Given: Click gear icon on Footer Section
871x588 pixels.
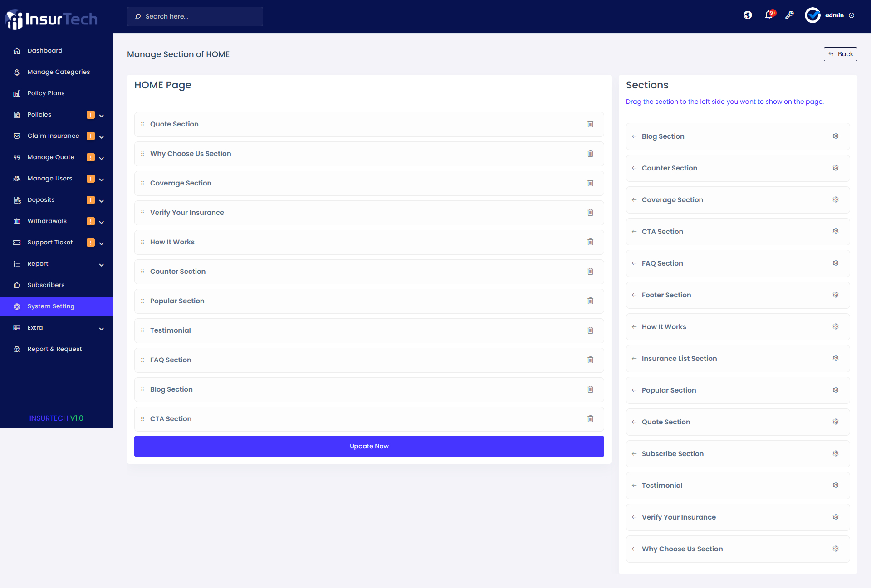Looking at the screenshot, I should pos(835,295).
